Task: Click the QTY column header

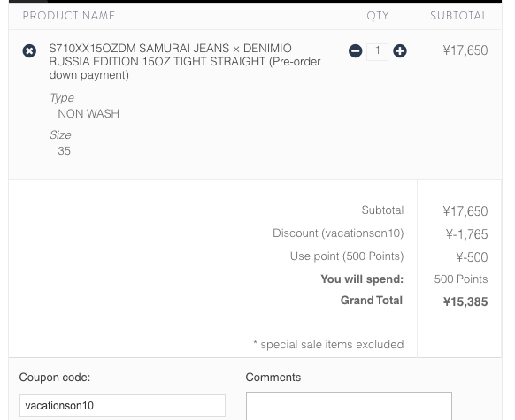Action: pos(378,16)
